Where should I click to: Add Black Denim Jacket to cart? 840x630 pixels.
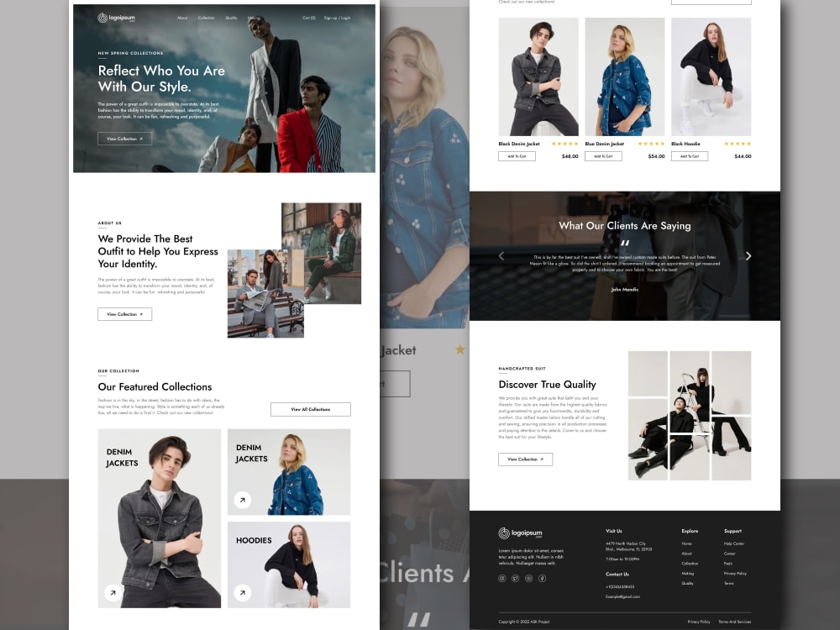click(x=517, y=156)
